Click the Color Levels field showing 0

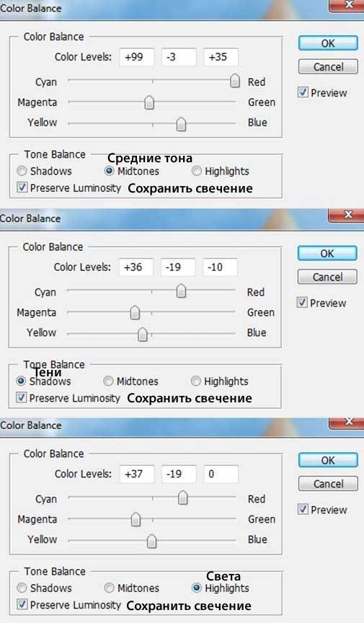tap(221, 474)
